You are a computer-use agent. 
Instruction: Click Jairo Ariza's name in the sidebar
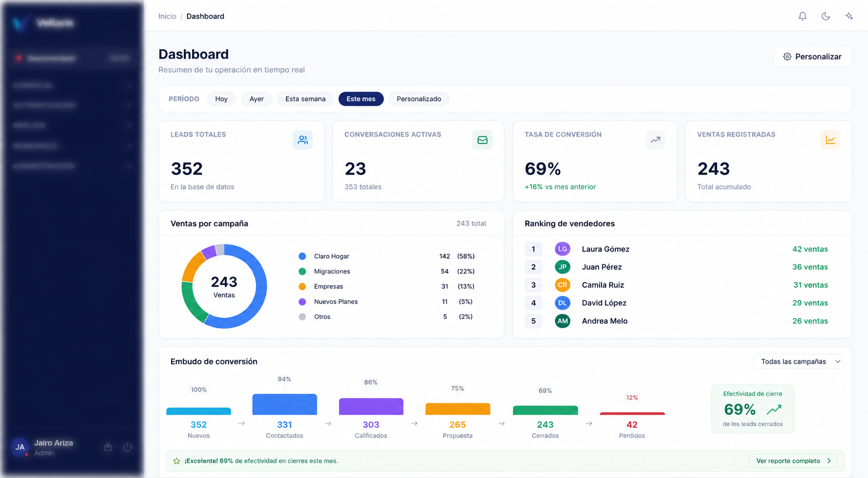[x=53, y=443]
